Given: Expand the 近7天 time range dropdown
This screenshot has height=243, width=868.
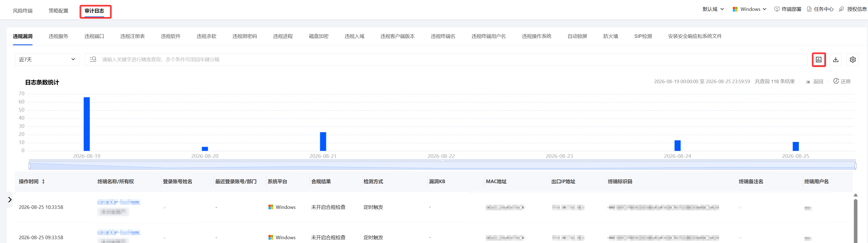Looking at the screenshot, I should click(x=47, y=60).
